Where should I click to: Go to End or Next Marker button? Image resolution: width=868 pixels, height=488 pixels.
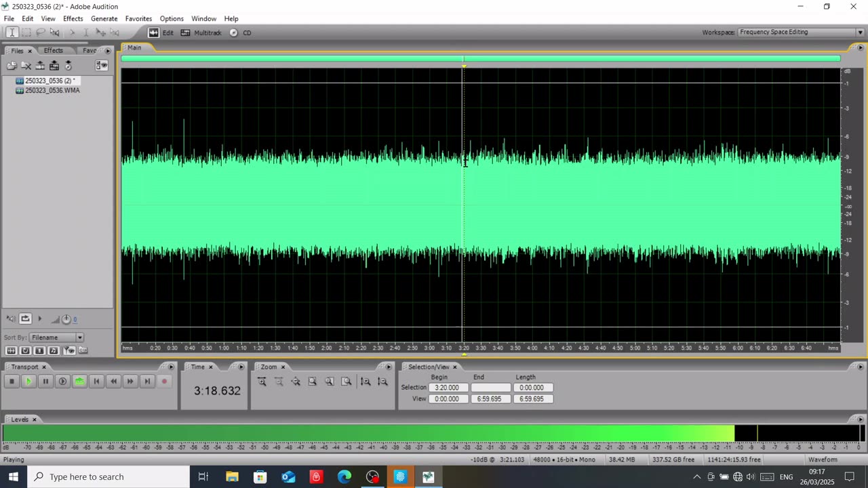147,382
